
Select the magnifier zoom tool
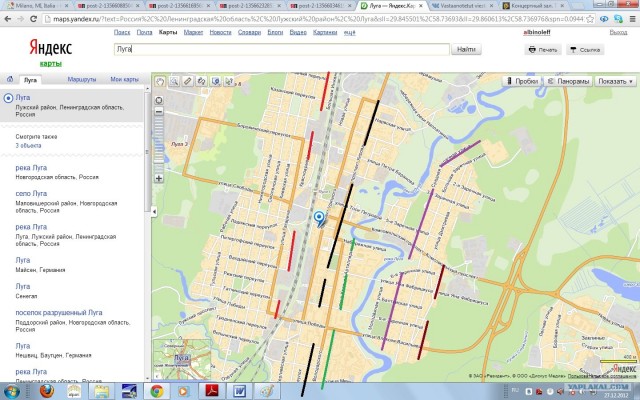click(172, 81)
